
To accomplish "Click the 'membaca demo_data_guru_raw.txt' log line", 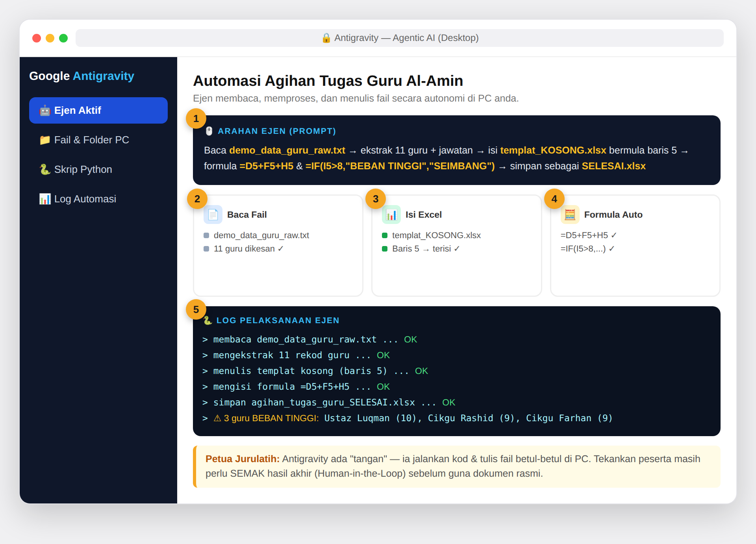I will tap(309, 339).
